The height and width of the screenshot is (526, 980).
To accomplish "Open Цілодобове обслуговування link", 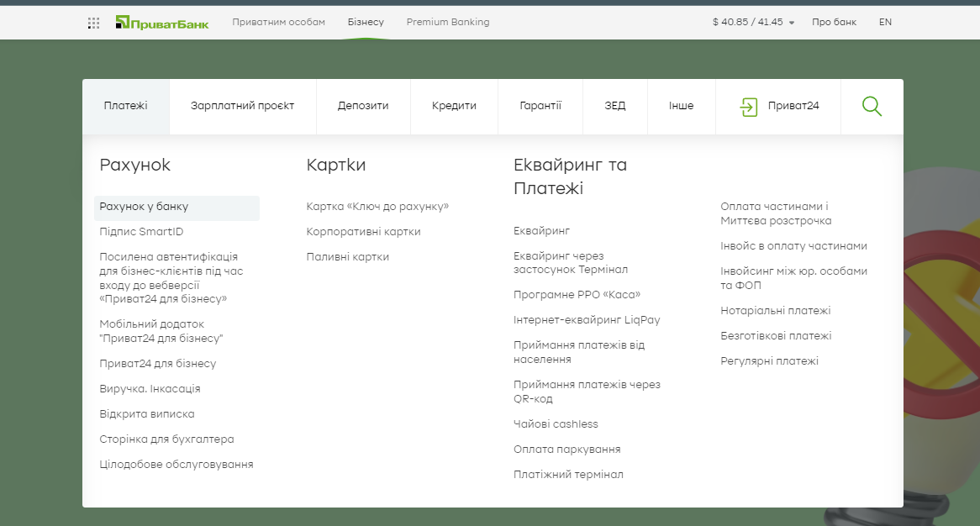I will (177, 465).
